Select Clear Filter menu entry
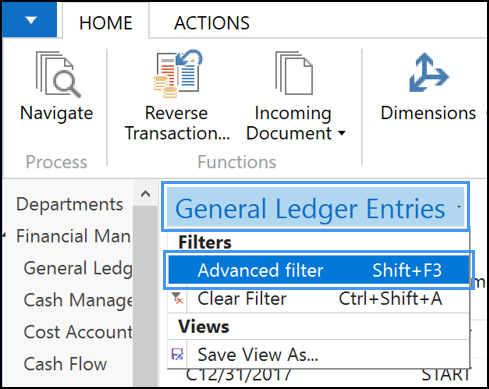Screen dimensions: 489x389 [319, 298]
